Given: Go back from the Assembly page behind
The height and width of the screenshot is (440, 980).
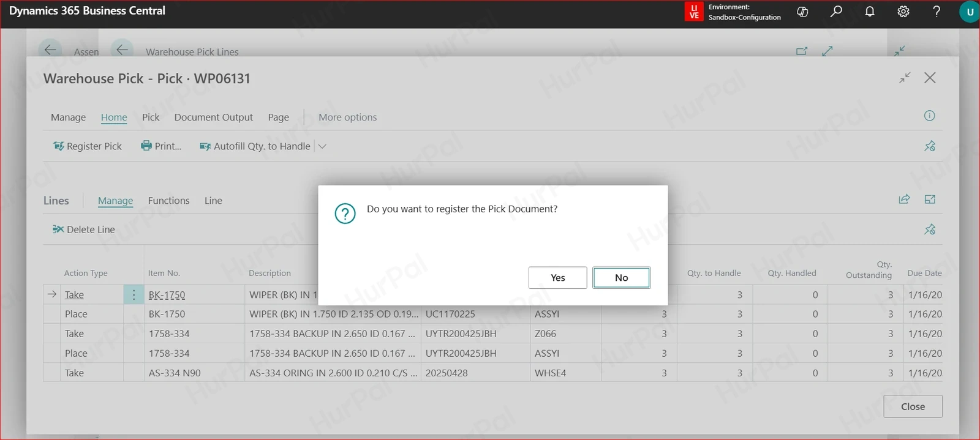Looking at the screenshot, I should pyautogui.click(x=50, y=50).
